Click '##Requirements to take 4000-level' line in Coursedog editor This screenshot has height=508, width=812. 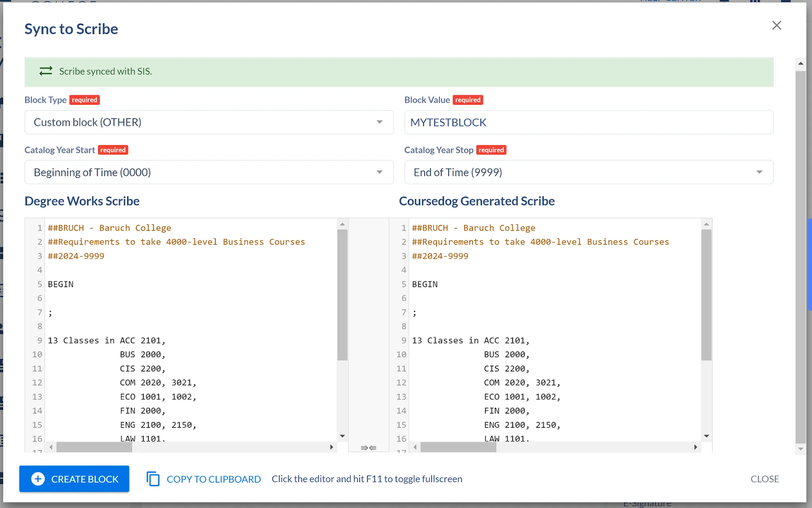click(540, 242)
